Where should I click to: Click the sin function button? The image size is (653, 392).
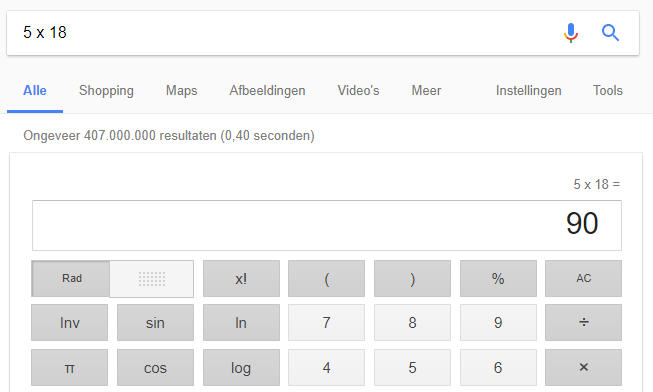click(x=155, y=322)
